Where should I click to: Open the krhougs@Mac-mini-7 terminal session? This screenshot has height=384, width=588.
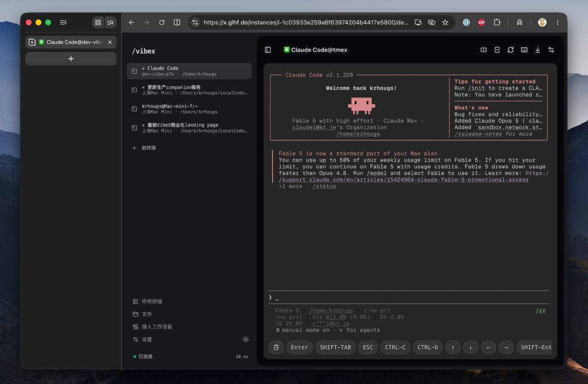coord(189,109)
